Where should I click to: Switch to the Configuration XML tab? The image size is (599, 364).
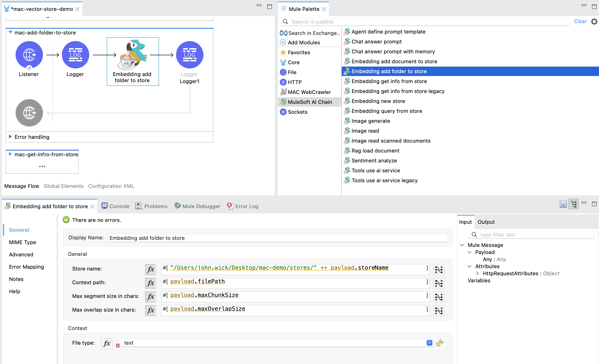111,186
